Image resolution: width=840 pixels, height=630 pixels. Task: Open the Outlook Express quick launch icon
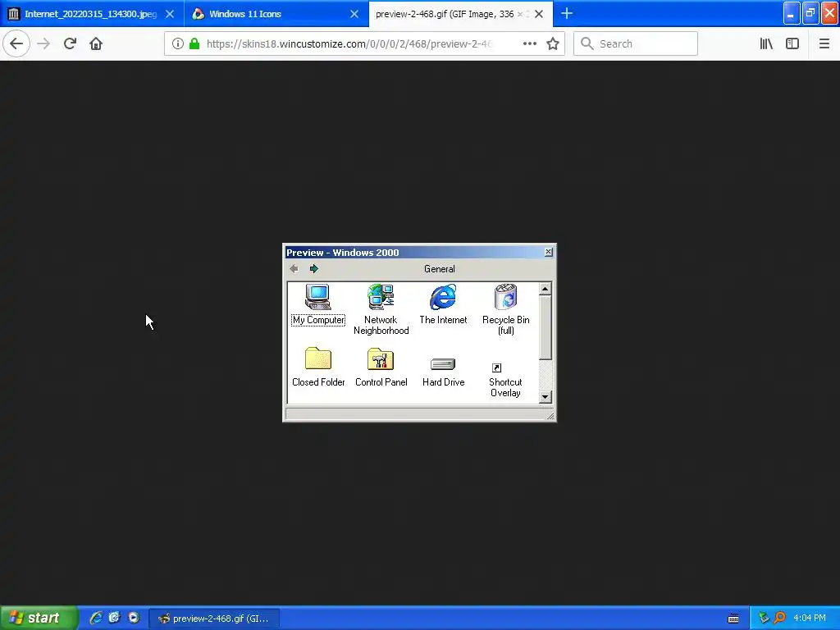tap(114, 618)
